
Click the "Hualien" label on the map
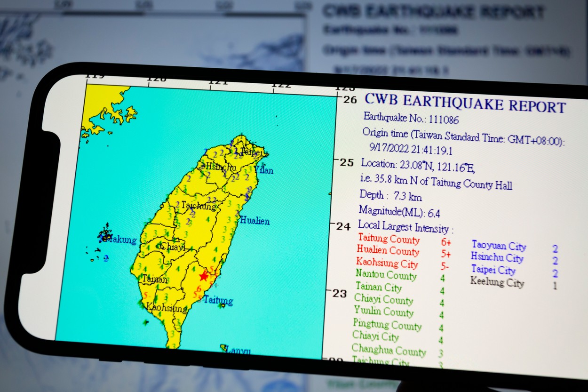tap(254, 220)
